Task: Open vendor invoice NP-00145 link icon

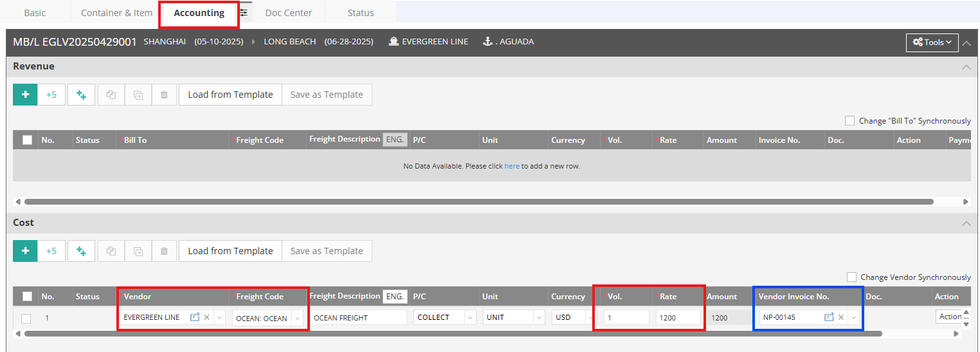Action: coord(829,317)
